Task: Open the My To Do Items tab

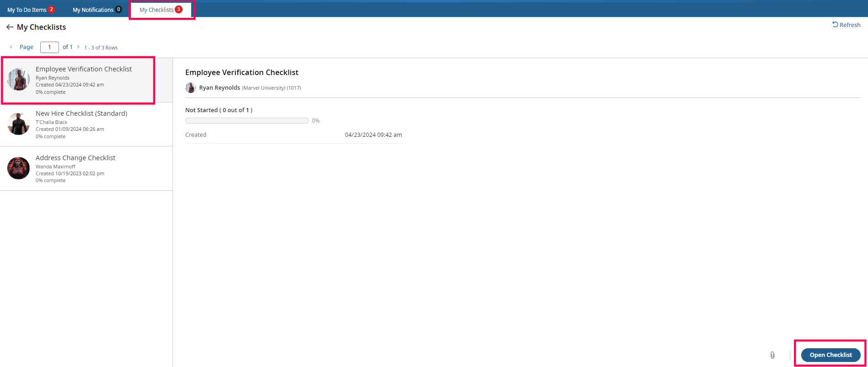Action: (x=31, y=10)
